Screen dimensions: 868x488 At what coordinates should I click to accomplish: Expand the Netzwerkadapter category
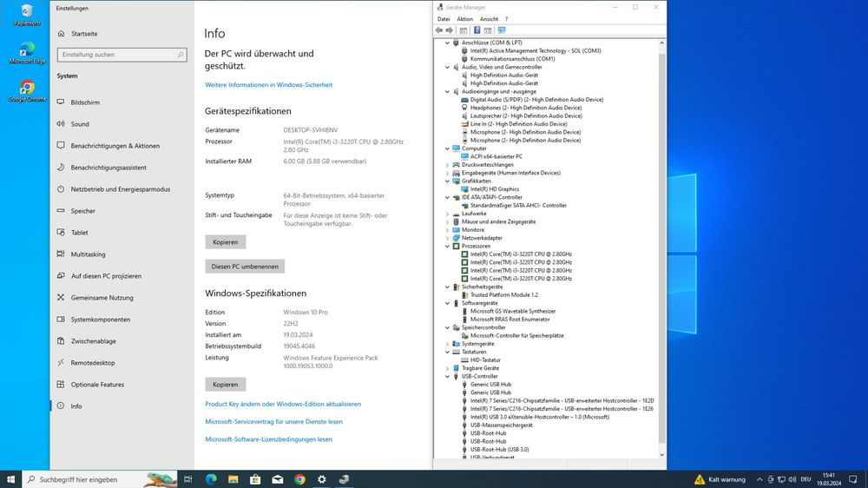coord(448,238)
